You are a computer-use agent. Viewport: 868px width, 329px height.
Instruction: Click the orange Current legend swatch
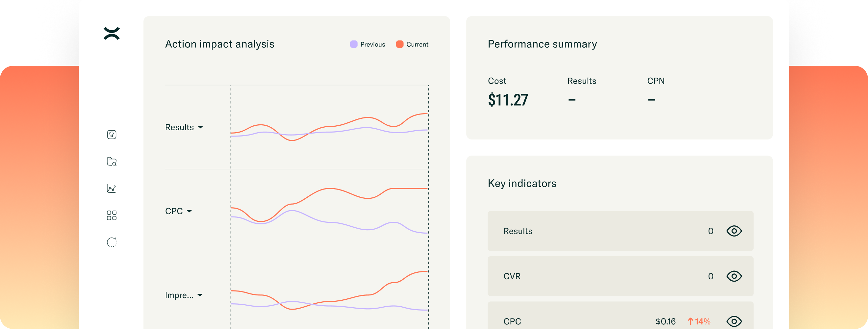[399, 44]
